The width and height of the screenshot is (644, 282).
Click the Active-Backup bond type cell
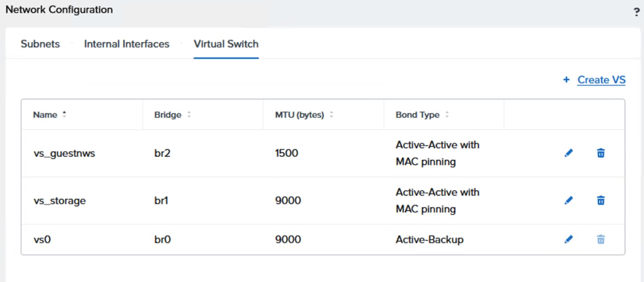pos(430,240)
